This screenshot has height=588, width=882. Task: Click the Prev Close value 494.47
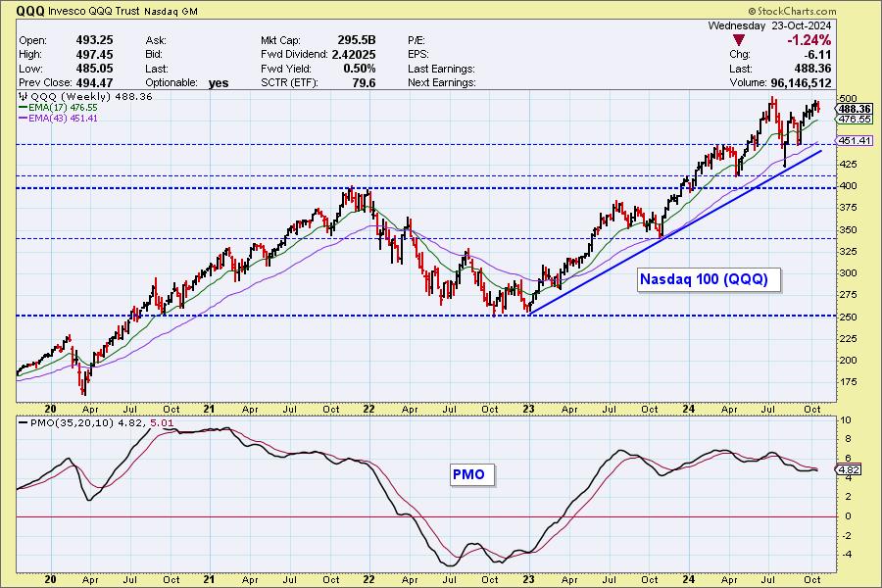pyautogui.click(x=94, y=82)
